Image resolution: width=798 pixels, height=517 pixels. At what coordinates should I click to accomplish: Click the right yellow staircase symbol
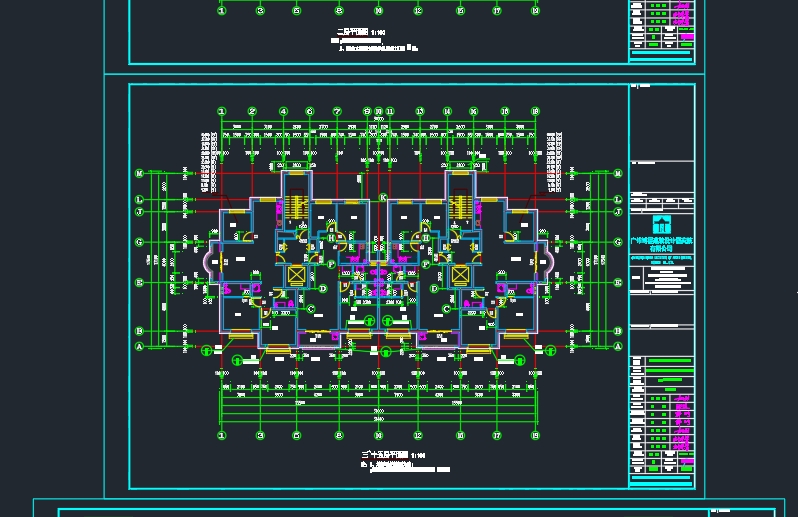click(x=460, y=208)
